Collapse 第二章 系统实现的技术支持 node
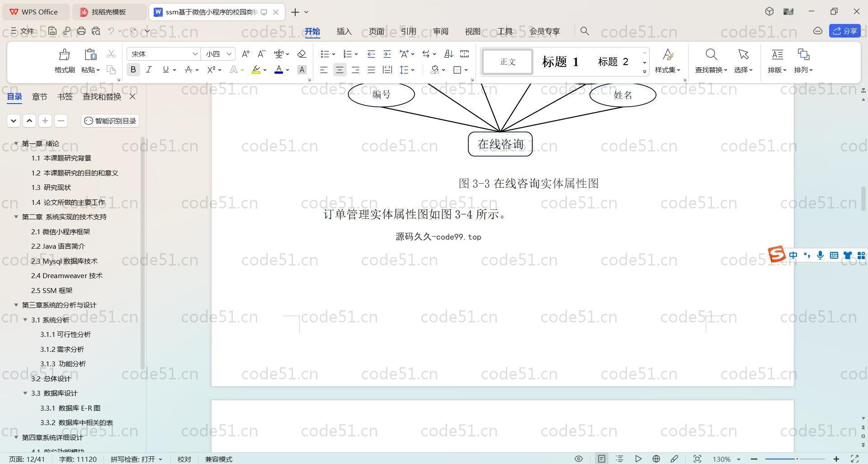Screen dimensions: 868x464 pyautogui.click(x=16, y=217)
